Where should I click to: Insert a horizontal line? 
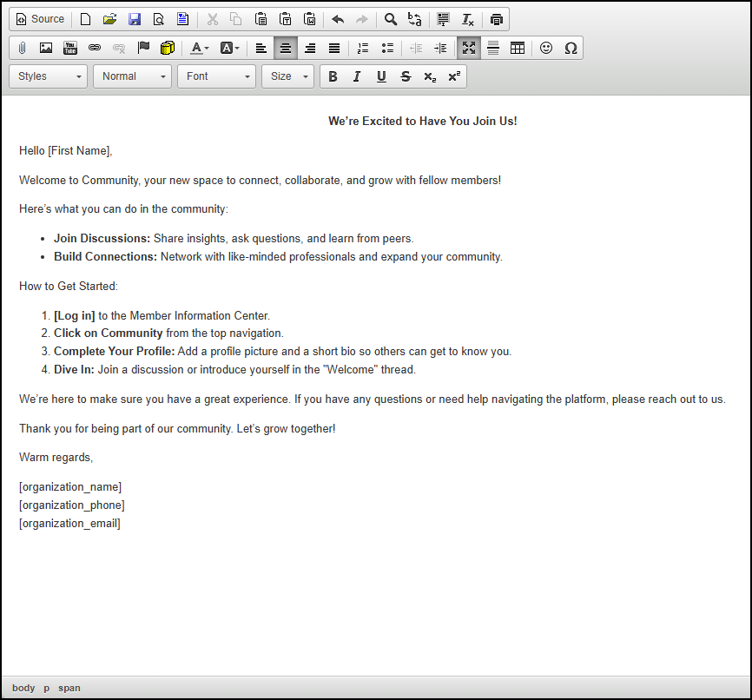(x=493, y=48)
